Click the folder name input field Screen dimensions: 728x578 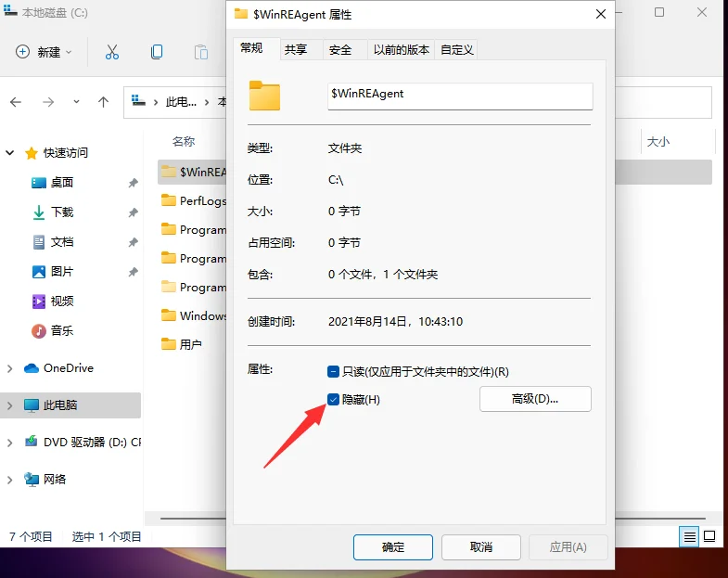tap(459, 96)
